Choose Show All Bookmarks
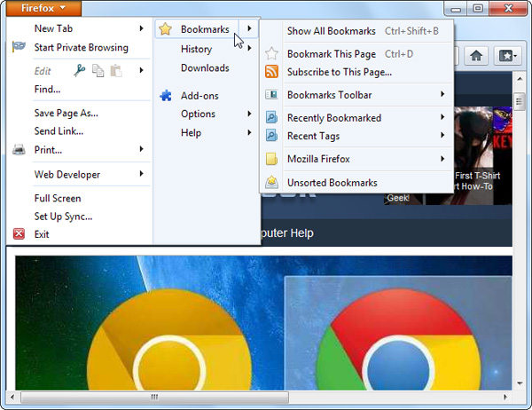Image resolution: width=532 pixels, height=410 pixels. (357, 31)
